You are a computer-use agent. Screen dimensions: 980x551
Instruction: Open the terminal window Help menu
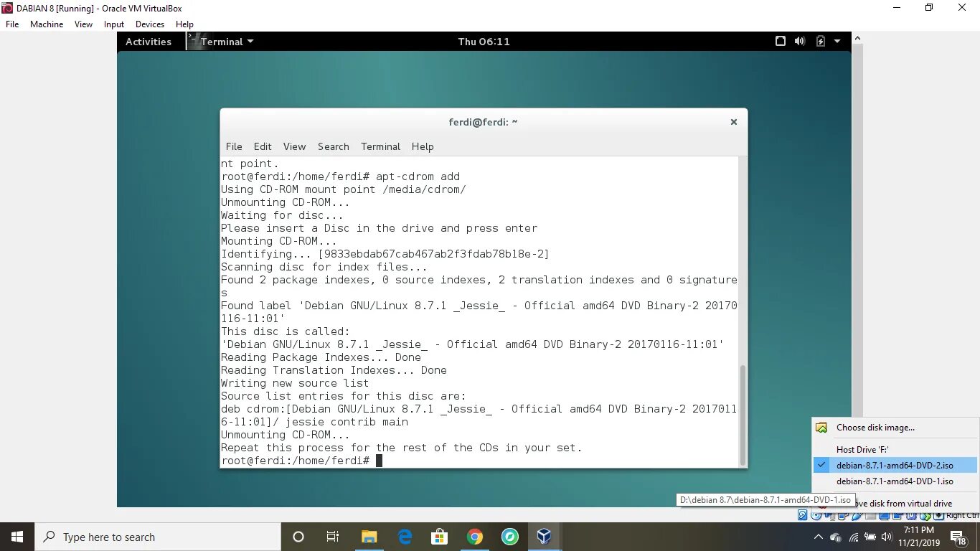click(x=423, y=146)
